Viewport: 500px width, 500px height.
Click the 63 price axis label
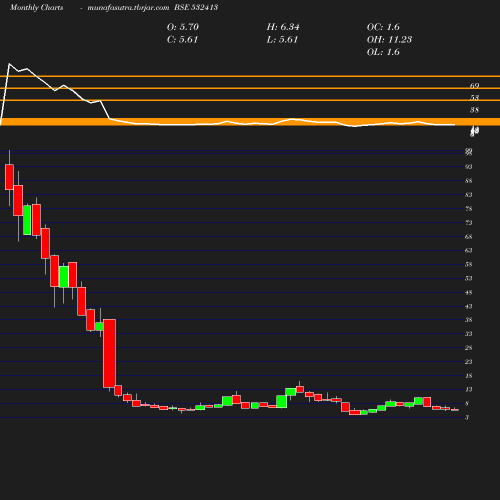pyautogui.click(x=469, y=250)
